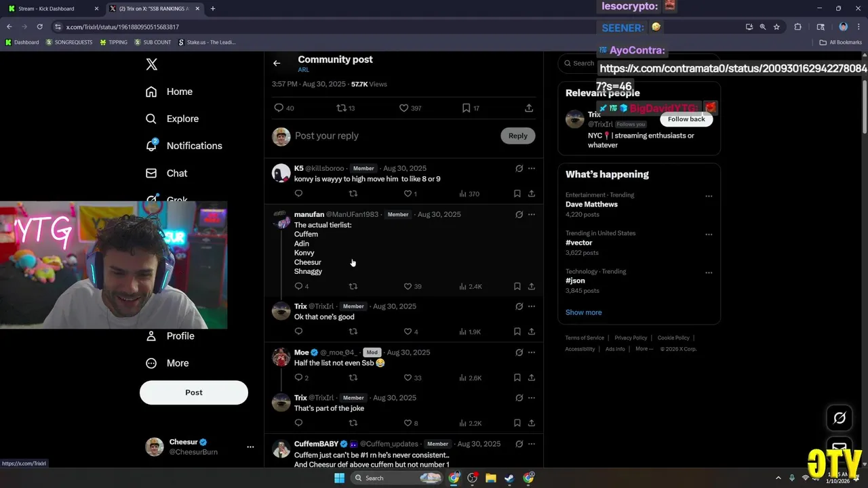Open Steam from taskbar

(509, 478)
